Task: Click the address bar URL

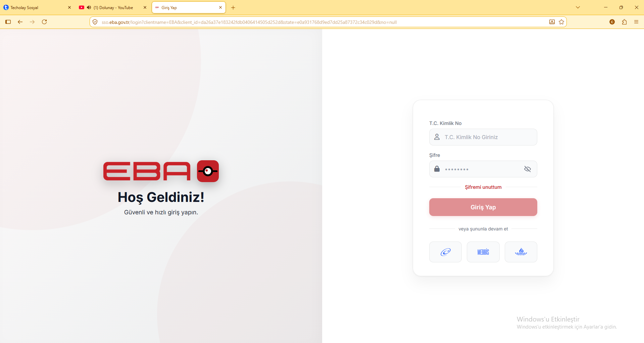Action: click(249, 22)
